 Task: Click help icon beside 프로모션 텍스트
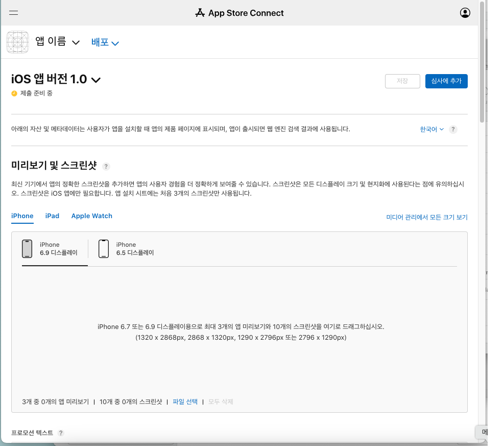click(61, 433)
